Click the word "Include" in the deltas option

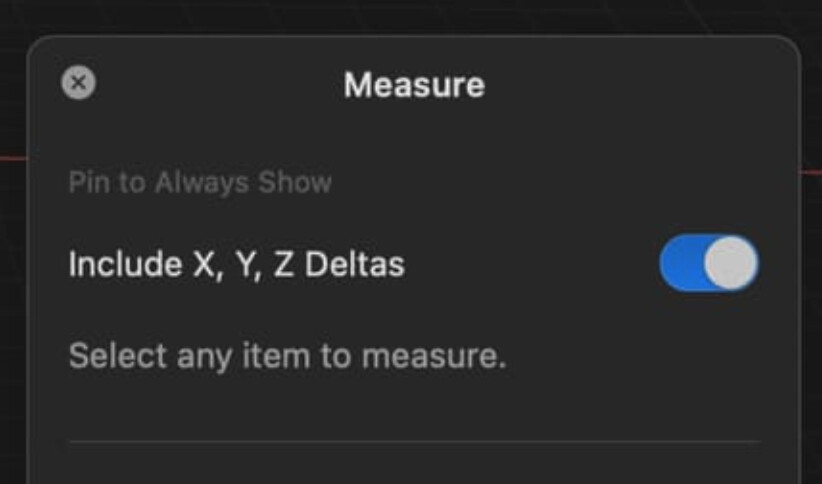125,264
